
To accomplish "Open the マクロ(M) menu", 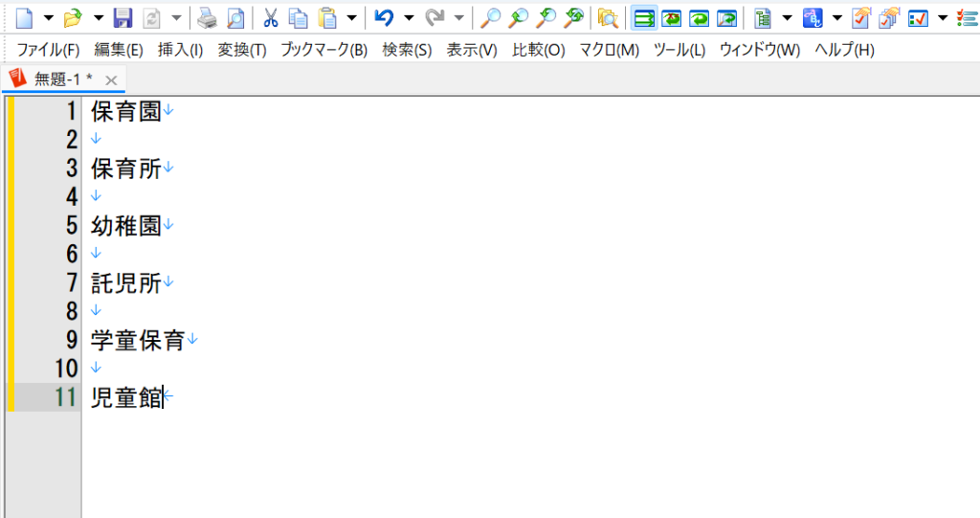I will 609,50.
